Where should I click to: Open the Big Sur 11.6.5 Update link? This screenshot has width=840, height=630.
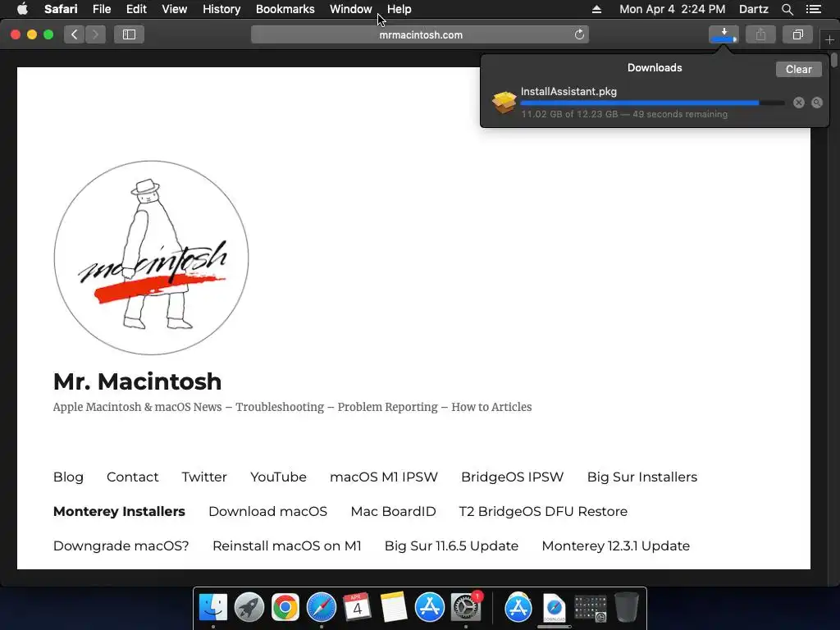pos(451,546)
